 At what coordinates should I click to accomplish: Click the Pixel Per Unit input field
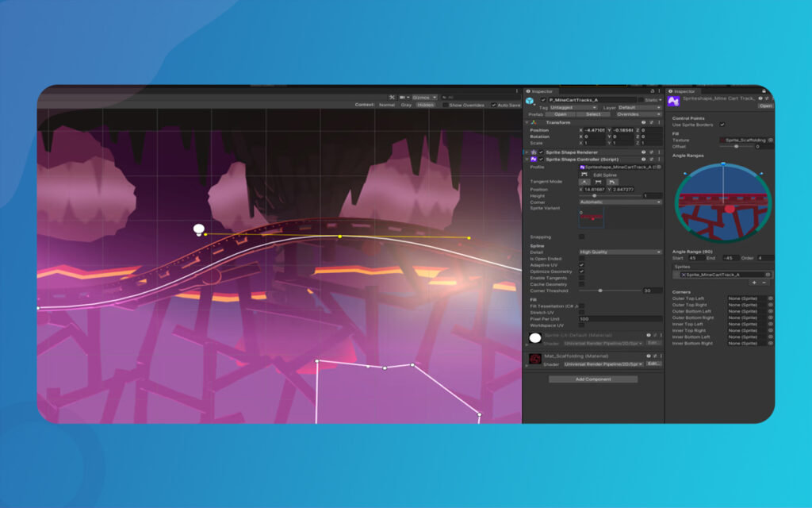(x=620, y=318)
